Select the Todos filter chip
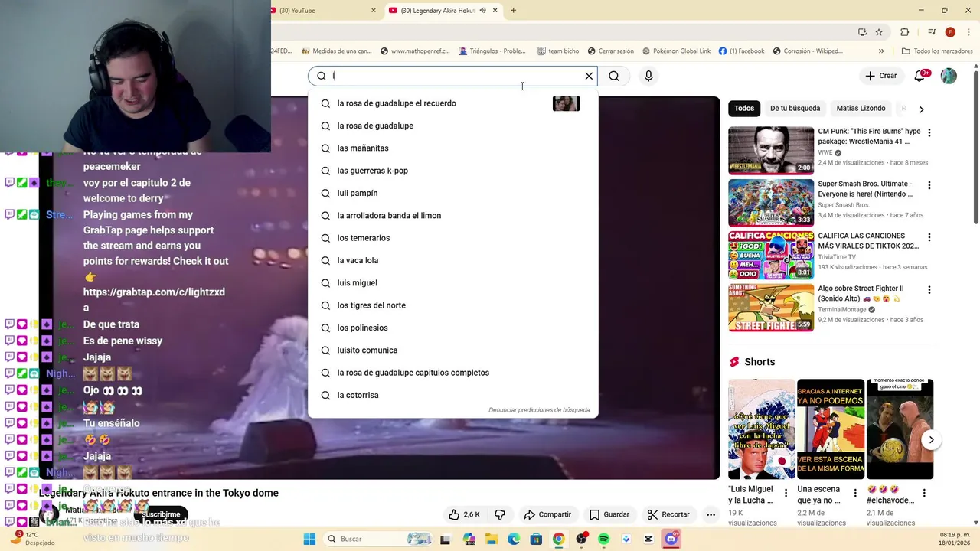This screenshot has width=980, height=551. click(x=744, y=109)
